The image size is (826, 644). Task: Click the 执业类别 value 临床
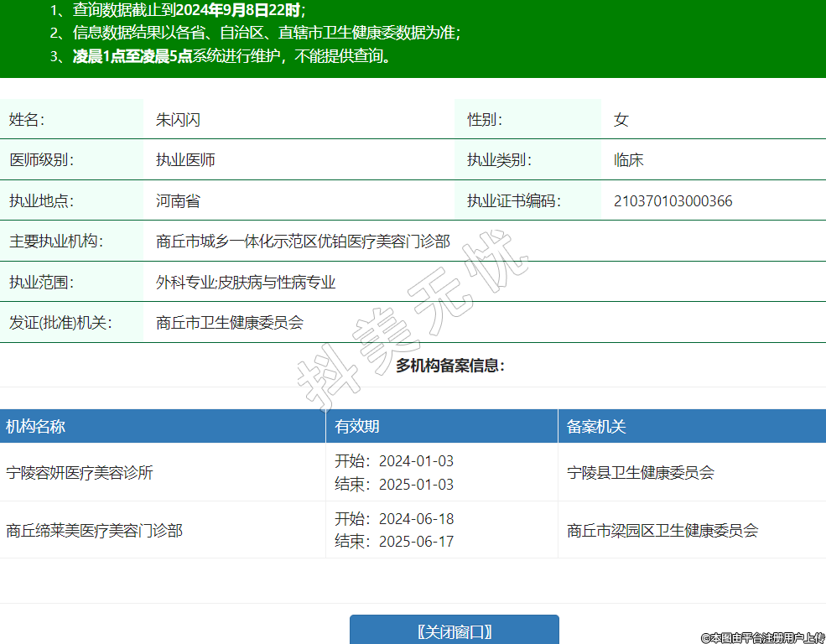coord(629,160)
